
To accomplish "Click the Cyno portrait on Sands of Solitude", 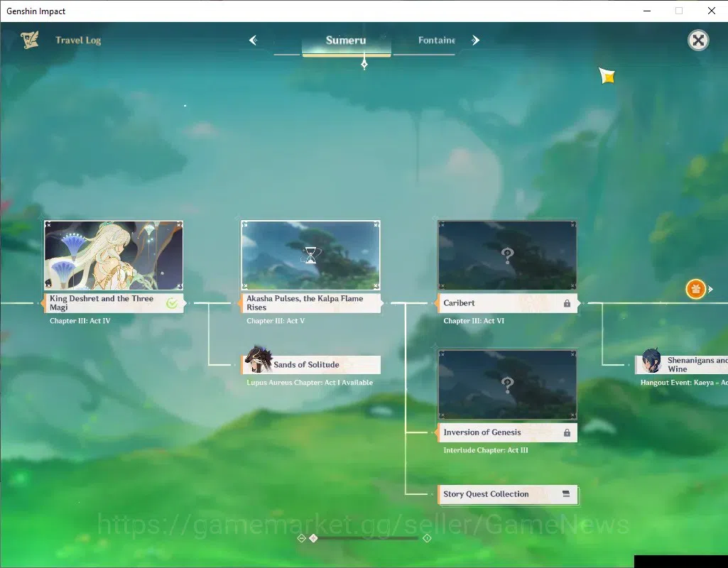I will 258,359.
